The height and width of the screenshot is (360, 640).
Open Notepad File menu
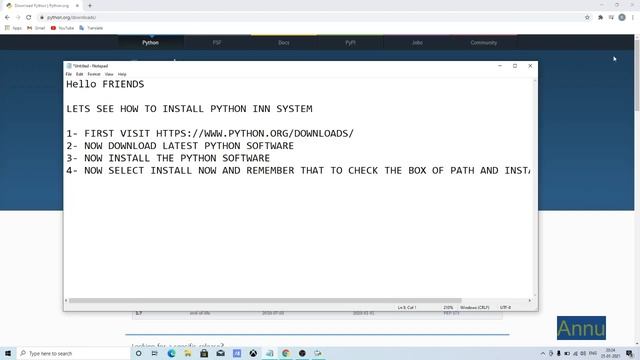click(x=69, y=74)
